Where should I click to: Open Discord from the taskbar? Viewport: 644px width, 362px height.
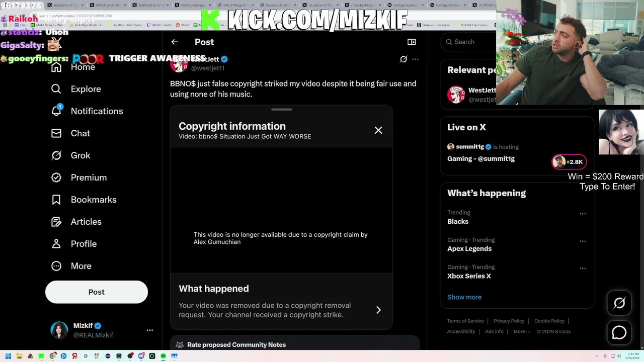141,356
